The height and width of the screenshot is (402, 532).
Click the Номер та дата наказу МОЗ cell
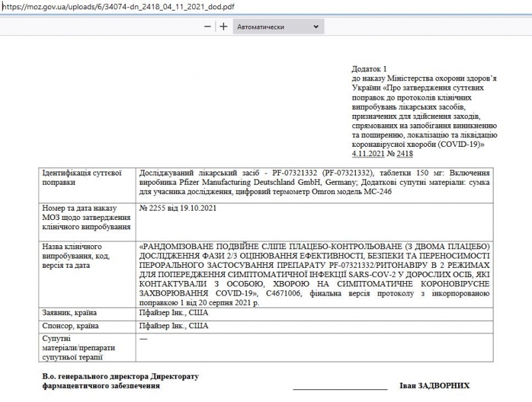click(85, 217)
